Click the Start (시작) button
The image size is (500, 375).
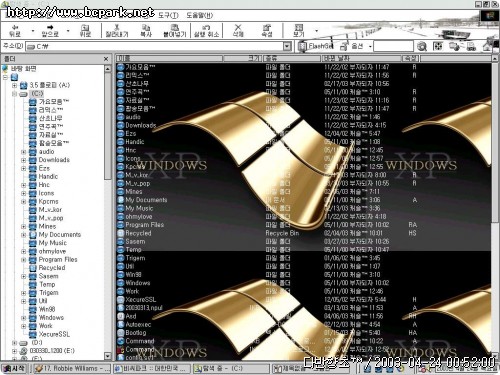[14, 368]
